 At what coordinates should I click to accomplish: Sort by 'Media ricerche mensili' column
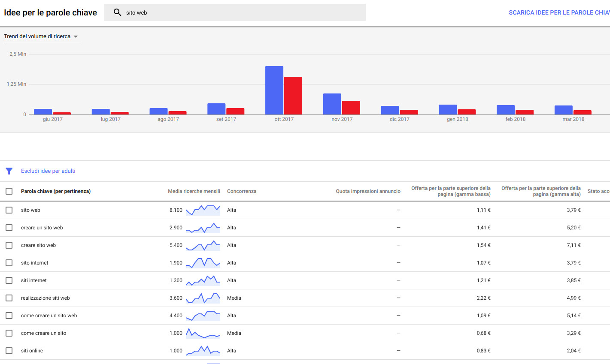(x=194, y=191)
